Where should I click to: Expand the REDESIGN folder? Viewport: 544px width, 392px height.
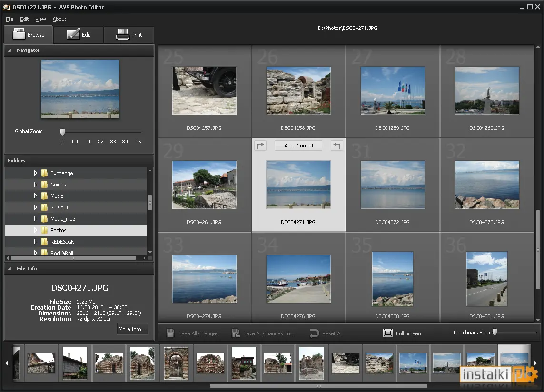(x=35, y=242)
